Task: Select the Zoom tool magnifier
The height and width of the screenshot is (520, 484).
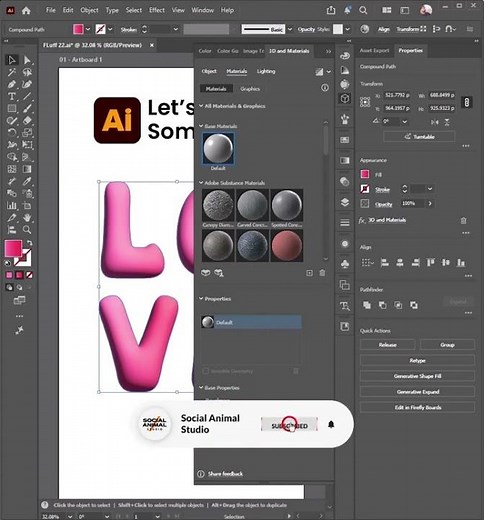Action: coord(27,229)
